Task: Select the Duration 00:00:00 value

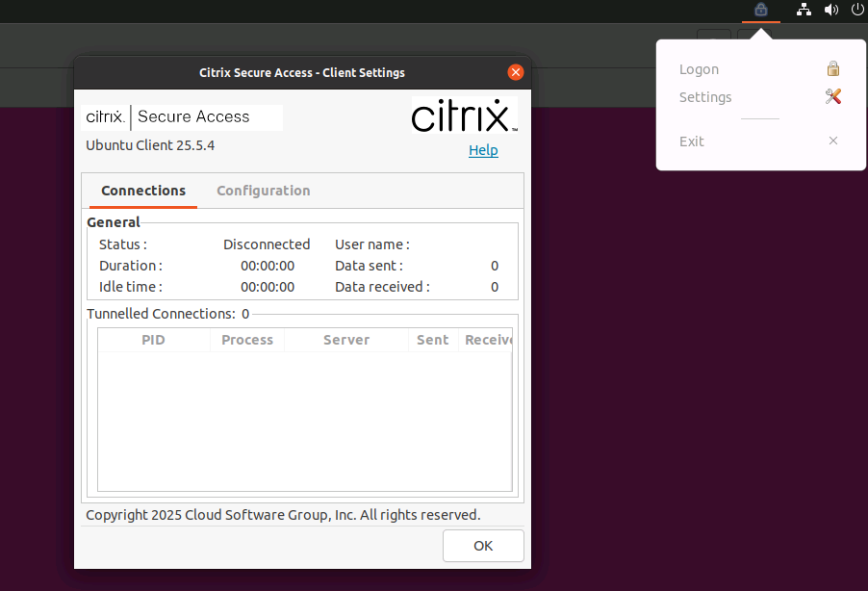Action: click(x=268, y=266)
